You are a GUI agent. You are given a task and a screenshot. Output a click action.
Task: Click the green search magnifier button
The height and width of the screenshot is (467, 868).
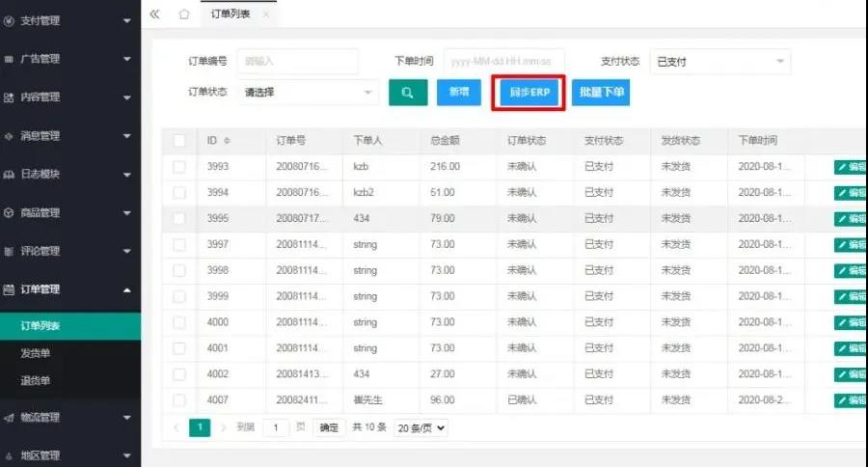coord(408,93)
